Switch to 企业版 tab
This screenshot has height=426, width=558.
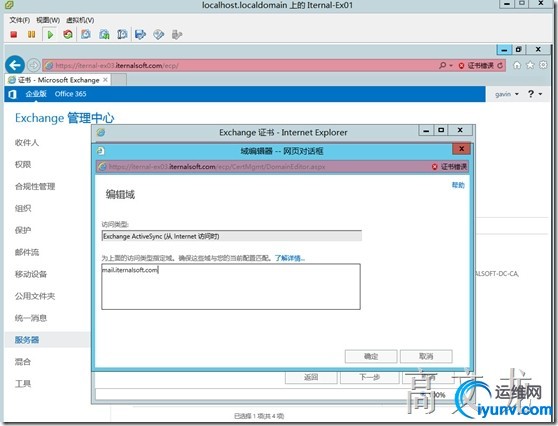tap(36, 94)
